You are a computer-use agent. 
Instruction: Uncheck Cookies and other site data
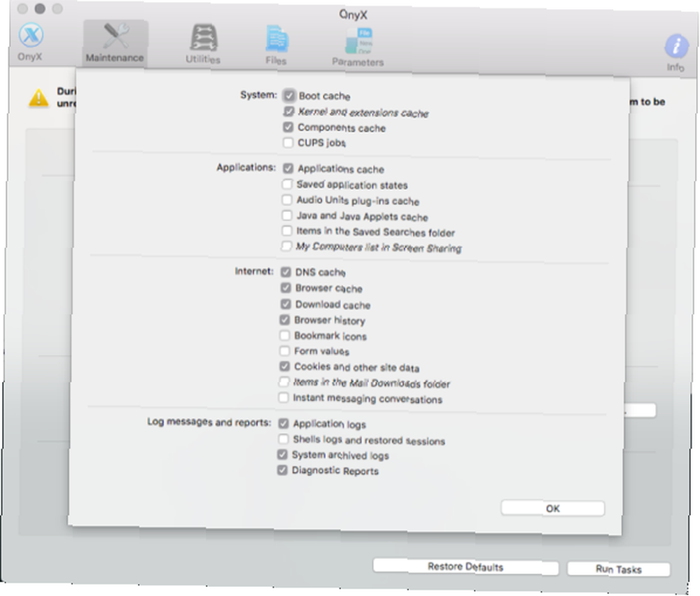point(284,367)
